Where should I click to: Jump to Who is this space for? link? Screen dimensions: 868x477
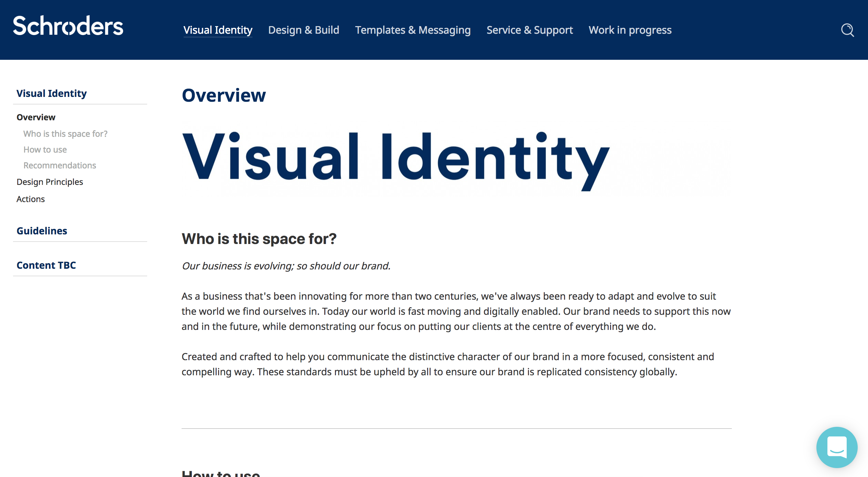[65, 134]
